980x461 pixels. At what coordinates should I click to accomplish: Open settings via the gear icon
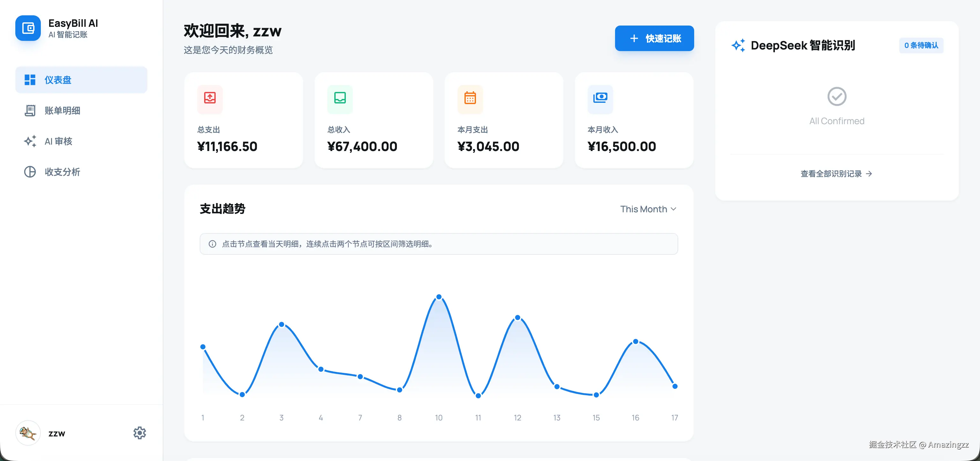(140, 433)
